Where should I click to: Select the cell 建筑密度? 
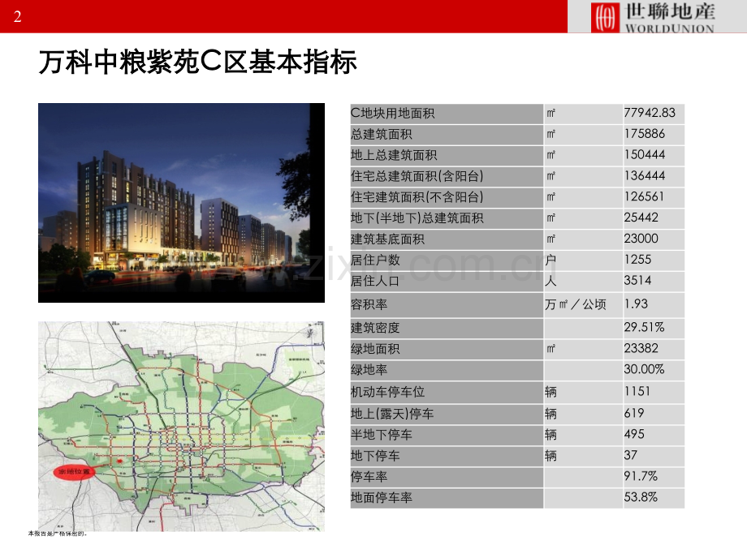click(x=447, y=328)
